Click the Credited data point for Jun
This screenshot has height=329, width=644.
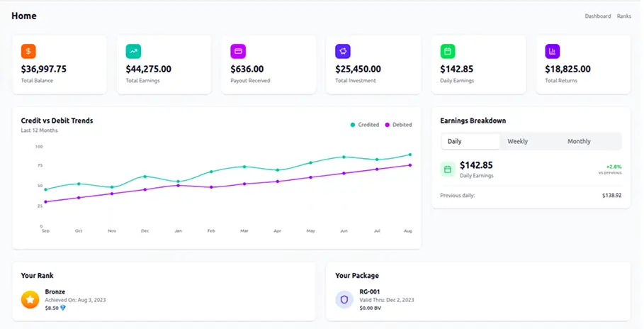(344, 157)
